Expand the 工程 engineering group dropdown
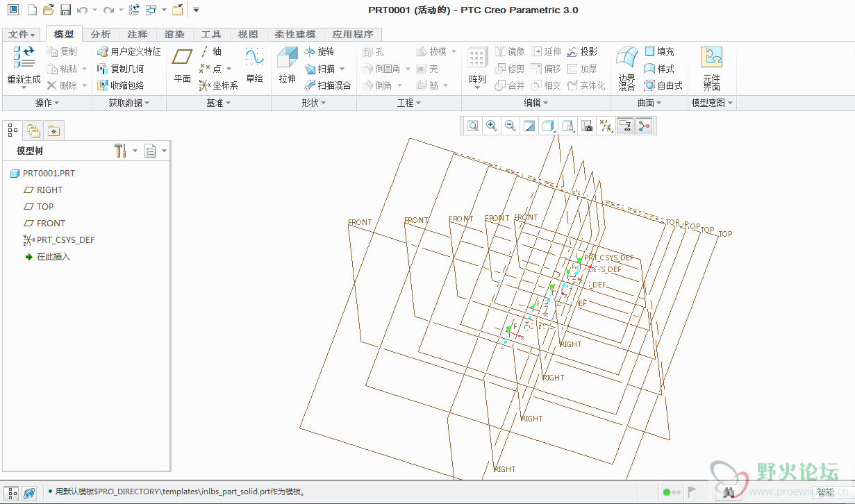855x504 pixels. pyautogui.click(x=409, y=103)
